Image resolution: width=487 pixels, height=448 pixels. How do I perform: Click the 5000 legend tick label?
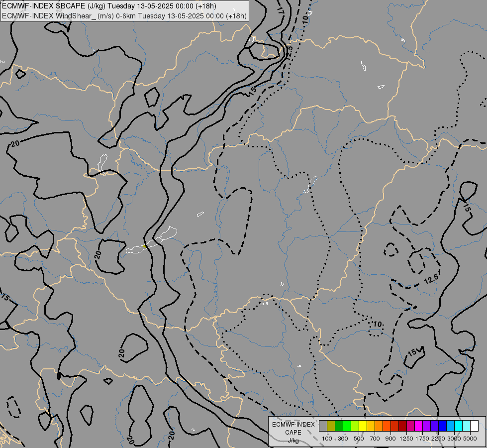(x=470, y=439)
